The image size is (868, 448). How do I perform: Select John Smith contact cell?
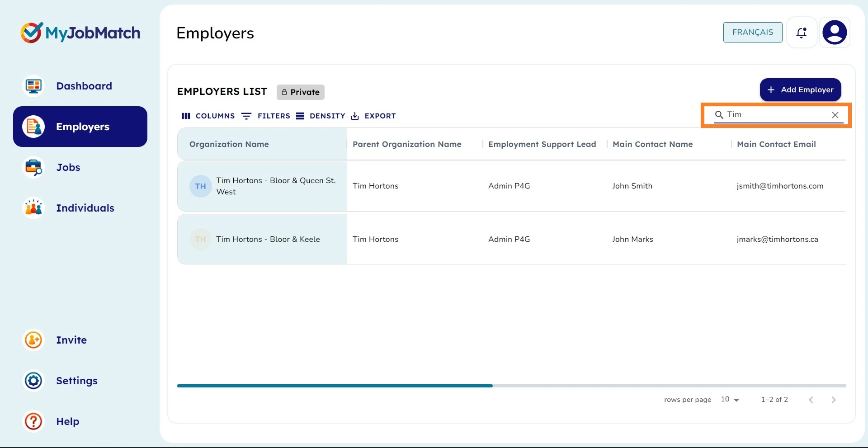click(632, 186)
